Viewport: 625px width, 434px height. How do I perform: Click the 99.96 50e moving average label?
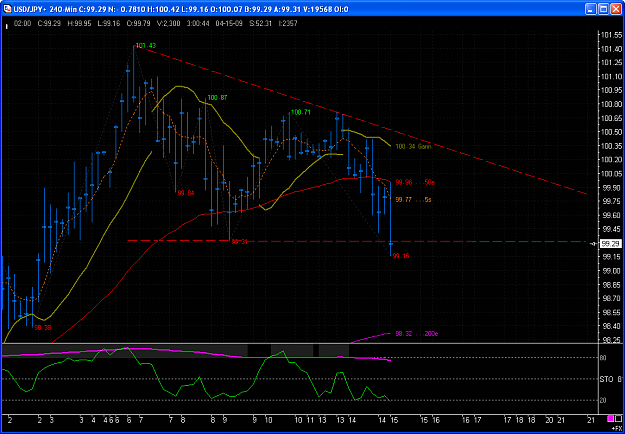[415, 183]
